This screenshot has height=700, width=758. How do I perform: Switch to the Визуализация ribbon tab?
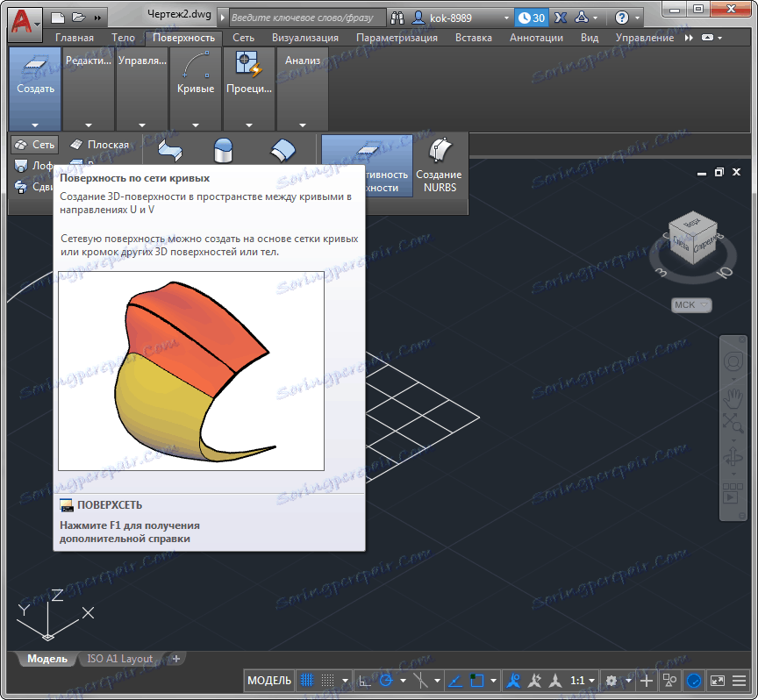click(x=304, y=38)
